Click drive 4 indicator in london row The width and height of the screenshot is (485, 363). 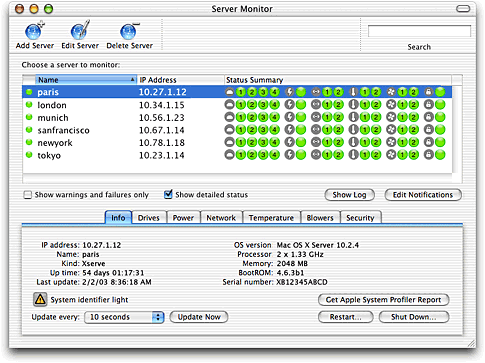click(x=274, y=105)
